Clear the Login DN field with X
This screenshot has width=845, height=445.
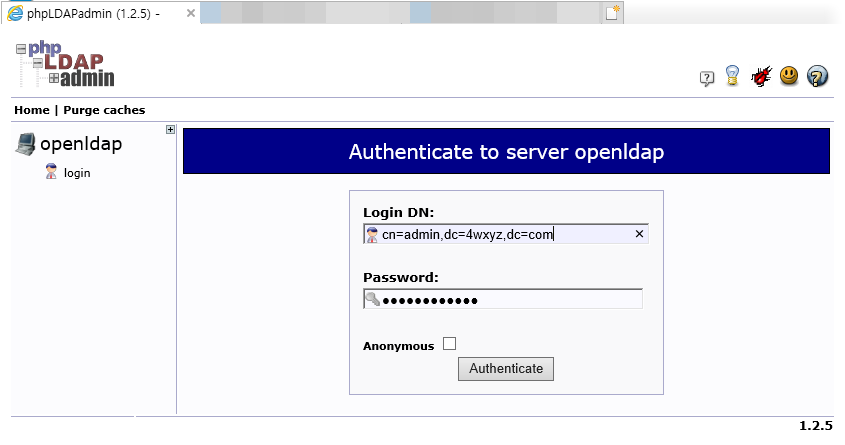[639, 234]
